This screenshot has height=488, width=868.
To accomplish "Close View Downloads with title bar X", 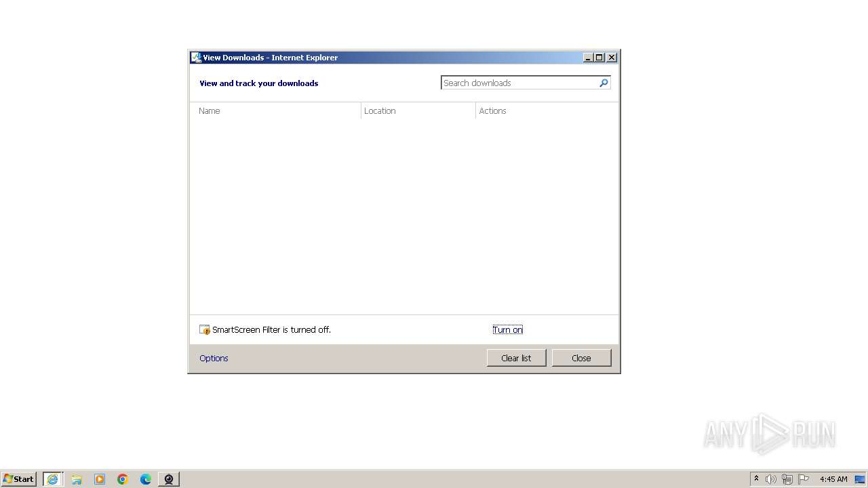I will pyautogui.click(x=612, y=58).
